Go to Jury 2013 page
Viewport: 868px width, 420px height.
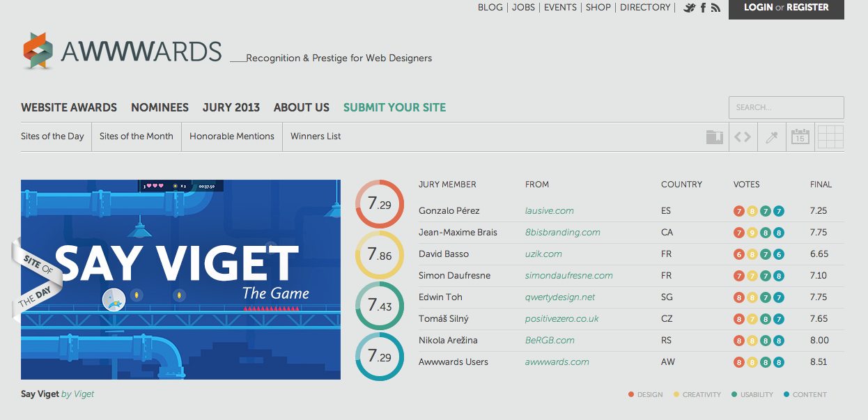(x=231, y=107)
